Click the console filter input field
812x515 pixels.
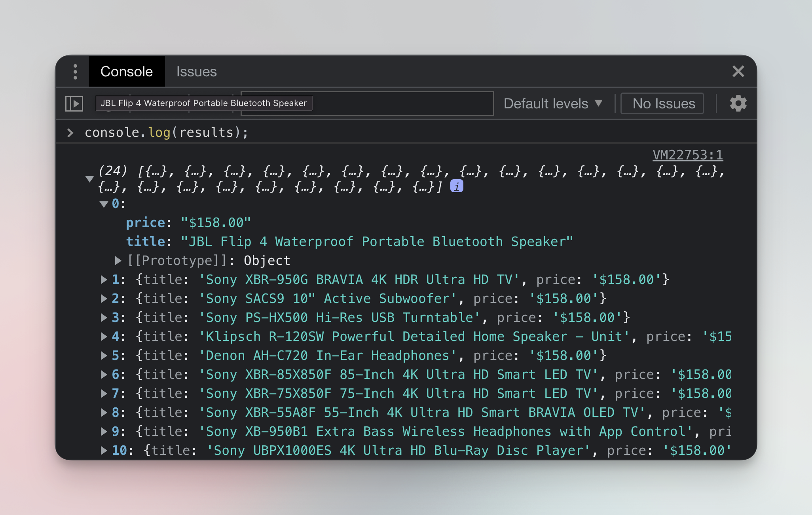[400, 104]
